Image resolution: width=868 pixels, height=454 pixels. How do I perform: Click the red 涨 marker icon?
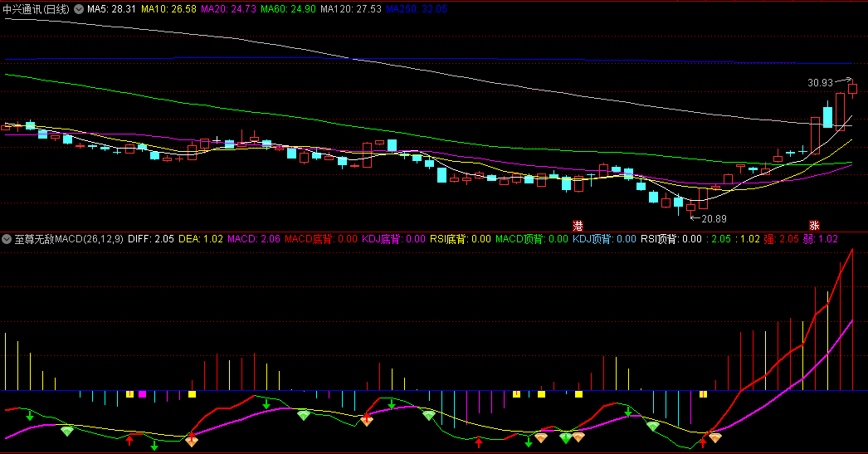click(814, 225)
